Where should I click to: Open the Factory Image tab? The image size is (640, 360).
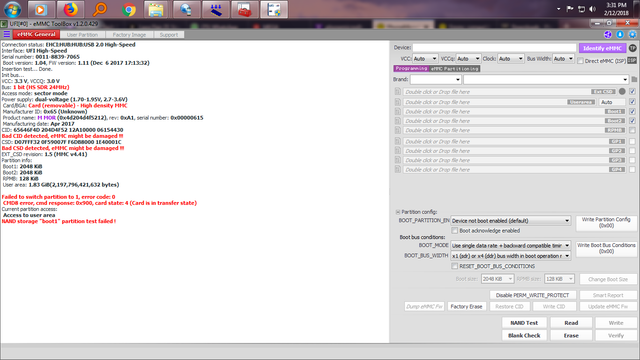[x=129, y=35]
